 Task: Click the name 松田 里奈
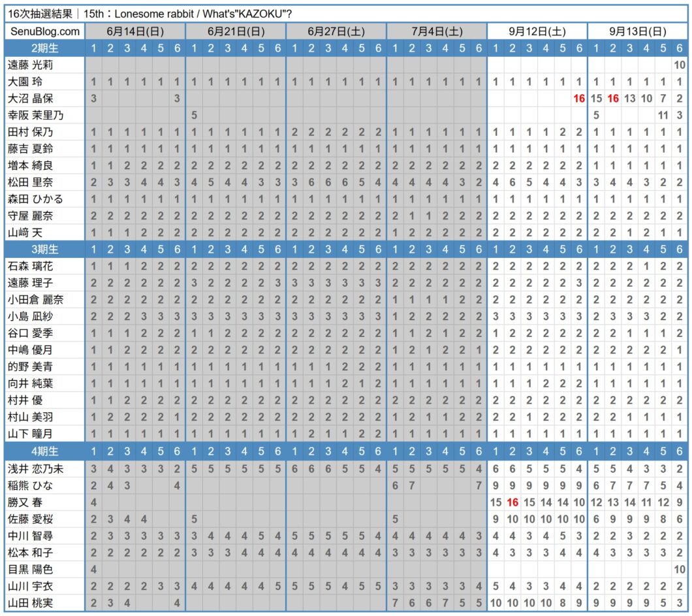pos(30,182)
